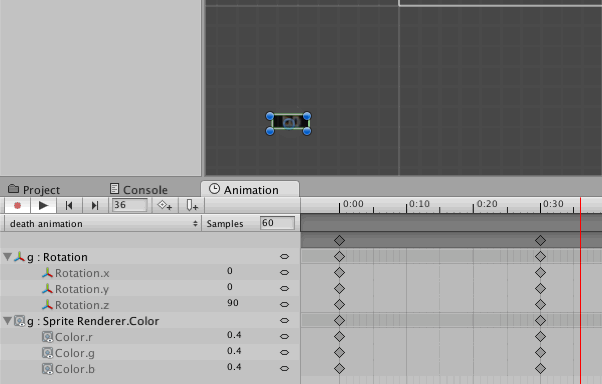Open curve options for Color.g row

[284, 353]
